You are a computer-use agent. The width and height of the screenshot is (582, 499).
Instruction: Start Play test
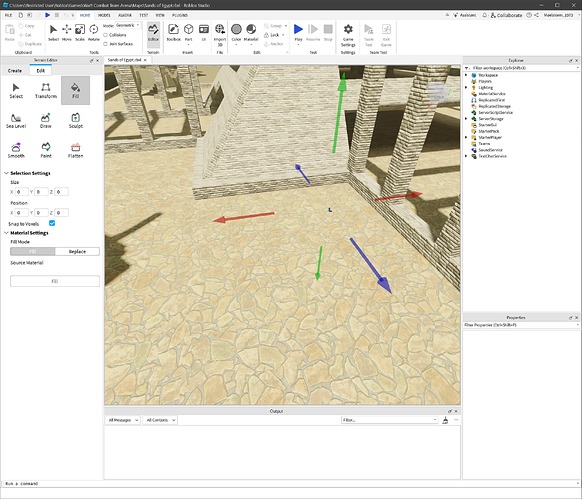coord(298,32)
